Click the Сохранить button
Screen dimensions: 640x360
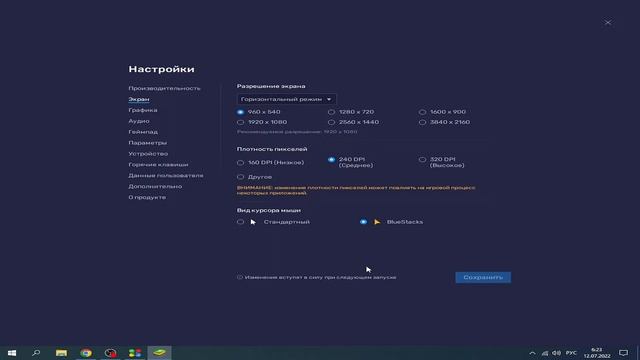tap(483, 278)
